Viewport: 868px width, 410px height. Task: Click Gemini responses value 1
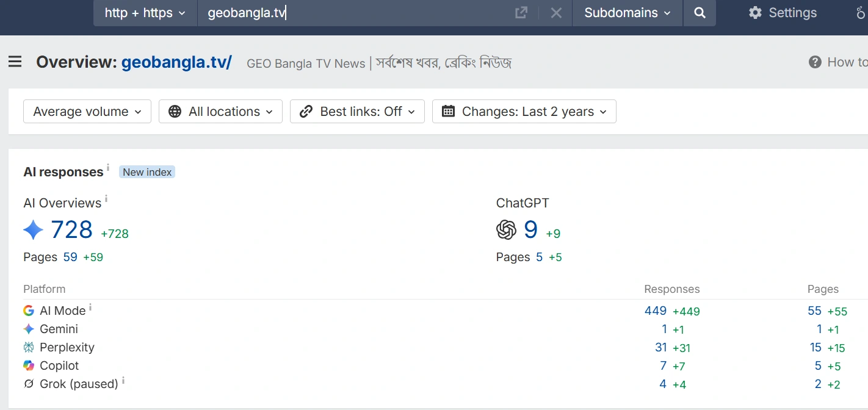[x=664, y=329]
